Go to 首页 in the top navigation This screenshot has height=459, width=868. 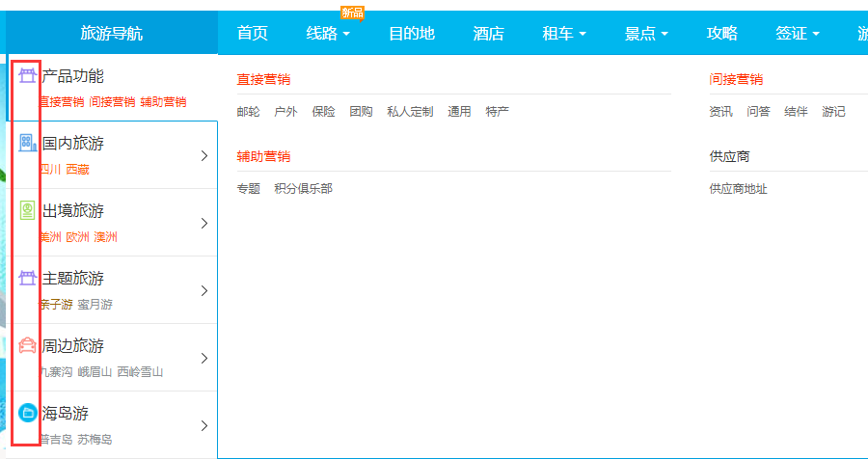[x=252, y=34]
